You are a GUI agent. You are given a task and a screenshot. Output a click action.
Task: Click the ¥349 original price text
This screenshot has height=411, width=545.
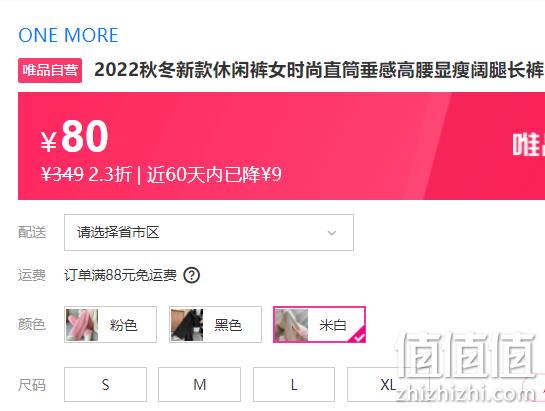click(x=62, y=174)
